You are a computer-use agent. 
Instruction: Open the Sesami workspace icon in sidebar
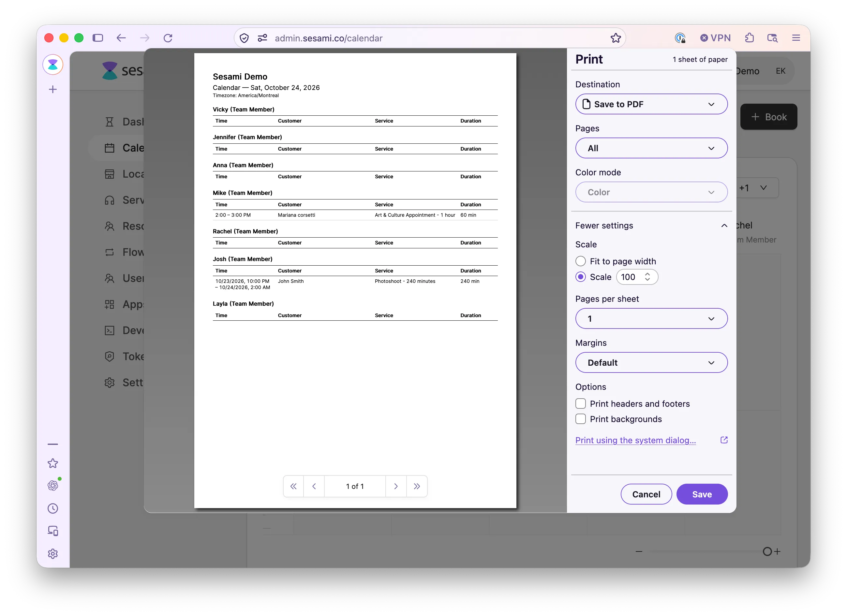pos(53,64)
